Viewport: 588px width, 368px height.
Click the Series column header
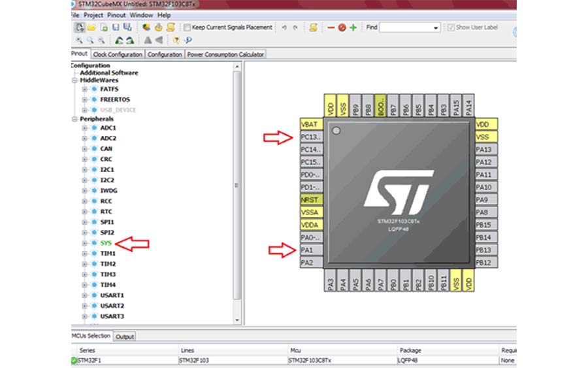pyautogui.click(x=88, y=350)
